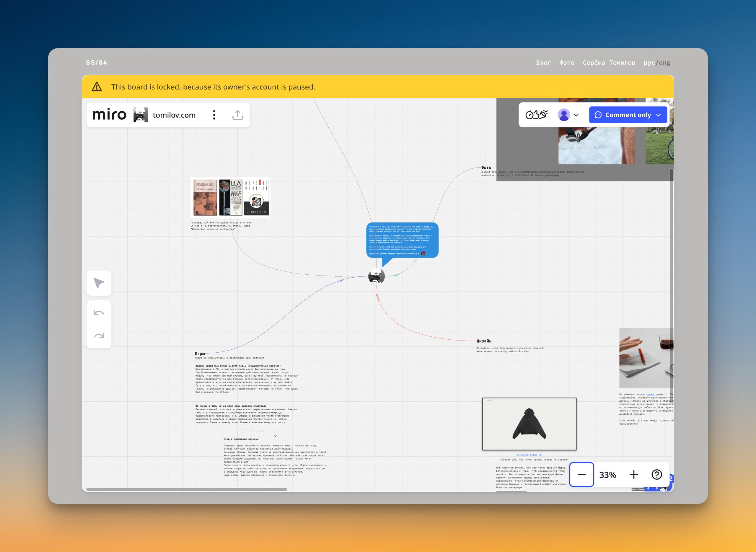Image resolution: width=756 pixels, height=552 pixels.
Task: Click the Игры heading
Action: click(200, 353)
